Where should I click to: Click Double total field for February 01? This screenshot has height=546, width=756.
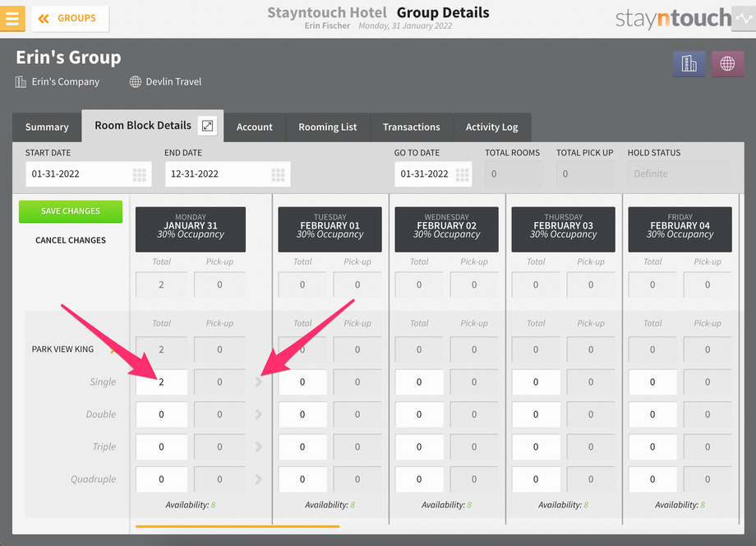302,414
